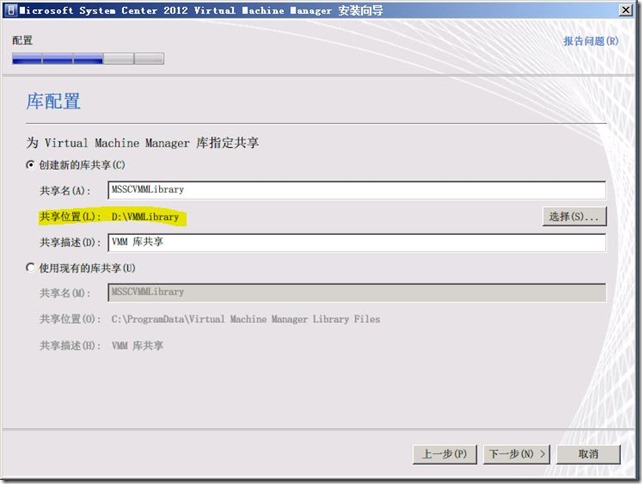Click the 配置 step label at the top

pyautogui.click(x=22, y=40)
